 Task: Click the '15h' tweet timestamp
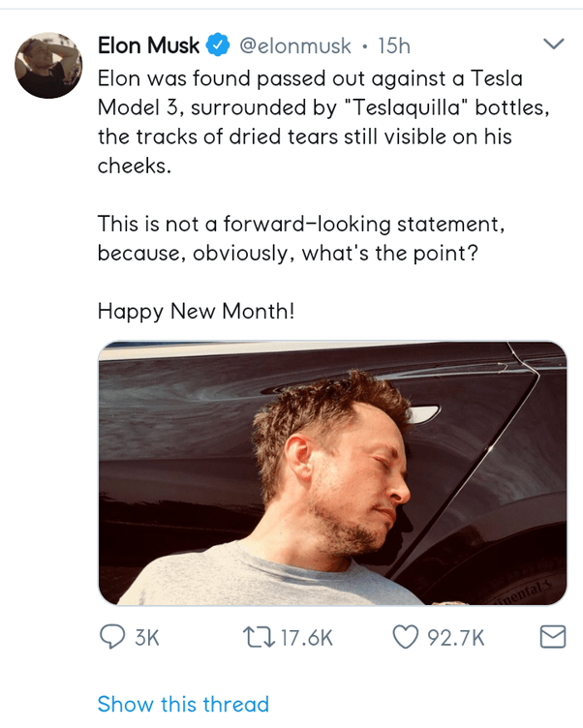[x=394, y=45]
